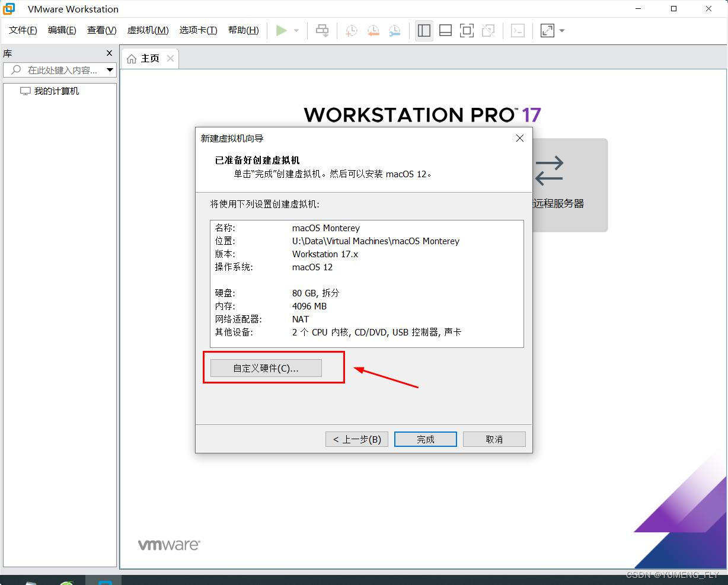The height and width of the screenshot is (585, 728).
Task: Open the 查看(V) menu
Action: (102, 30)
